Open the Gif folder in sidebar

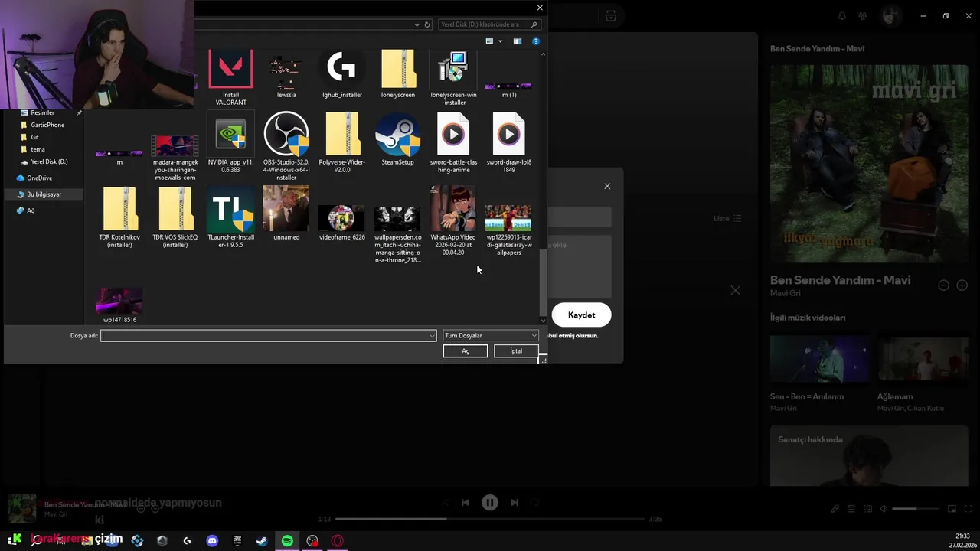34,137
